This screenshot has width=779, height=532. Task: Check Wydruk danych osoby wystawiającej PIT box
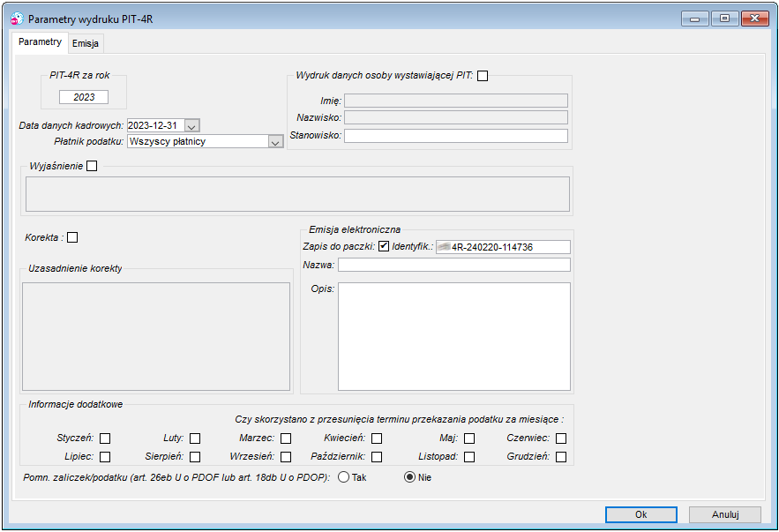coord(483,76)
